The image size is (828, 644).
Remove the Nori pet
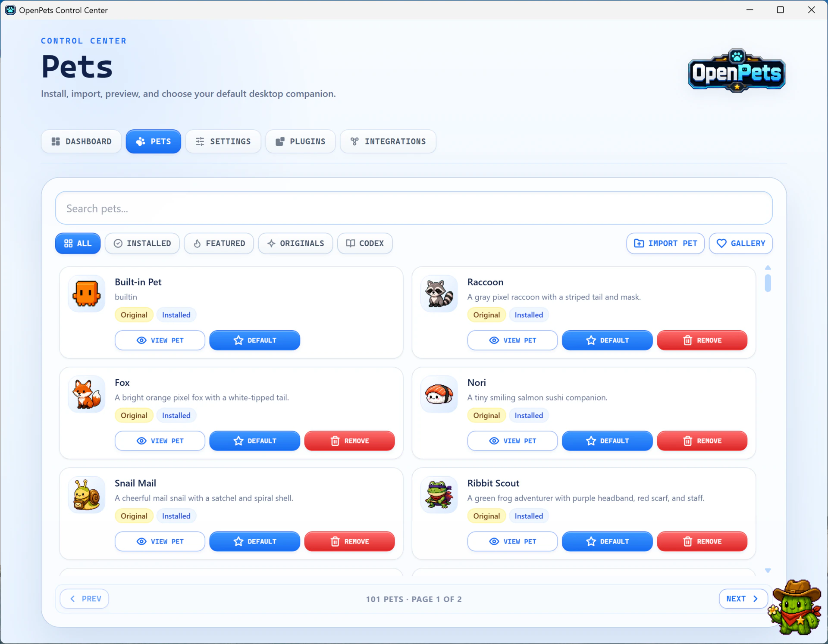(702, 441)
